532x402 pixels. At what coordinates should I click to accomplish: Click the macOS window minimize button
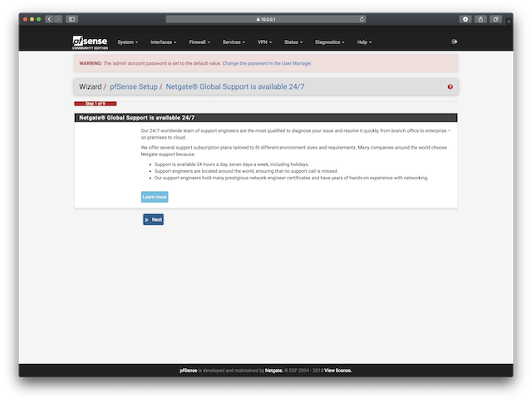pos(32,19)
